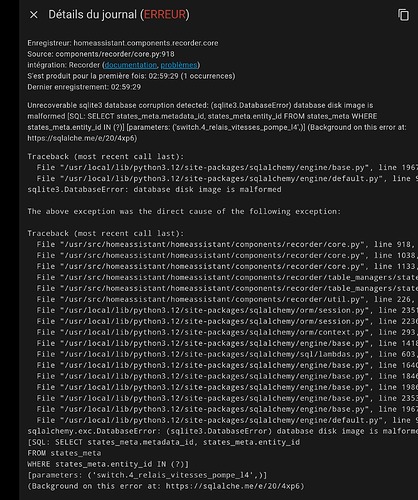
Task: Click 'sqlalchemy.exc.DatabaseError' line
Action: pyautogui.click(x=222, y=431)
